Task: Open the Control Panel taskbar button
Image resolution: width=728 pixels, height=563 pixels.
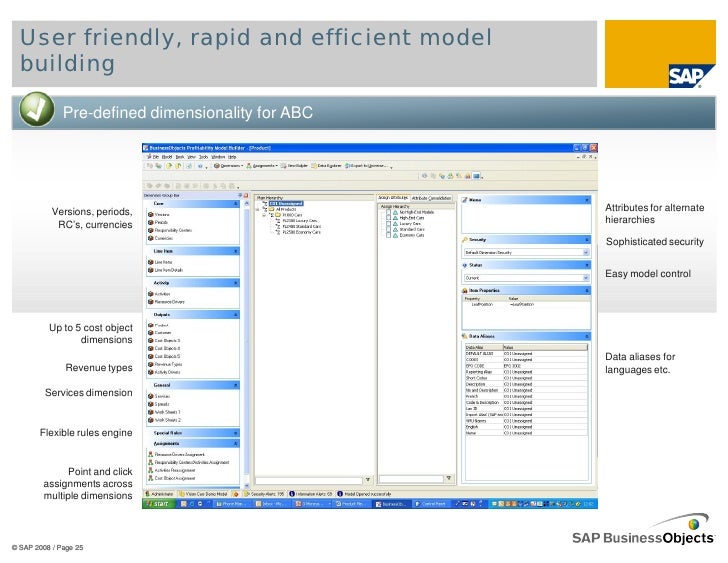Action: [x=431, y=504]
